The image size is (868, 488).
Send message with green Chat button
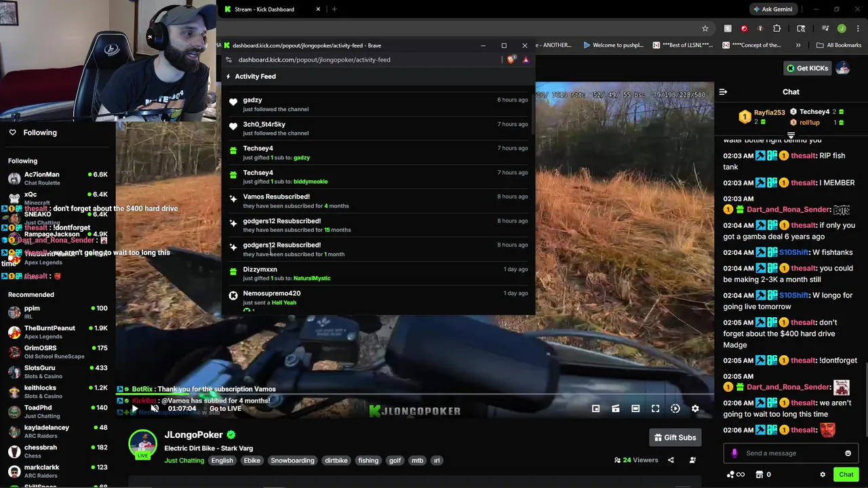point(846,474)
